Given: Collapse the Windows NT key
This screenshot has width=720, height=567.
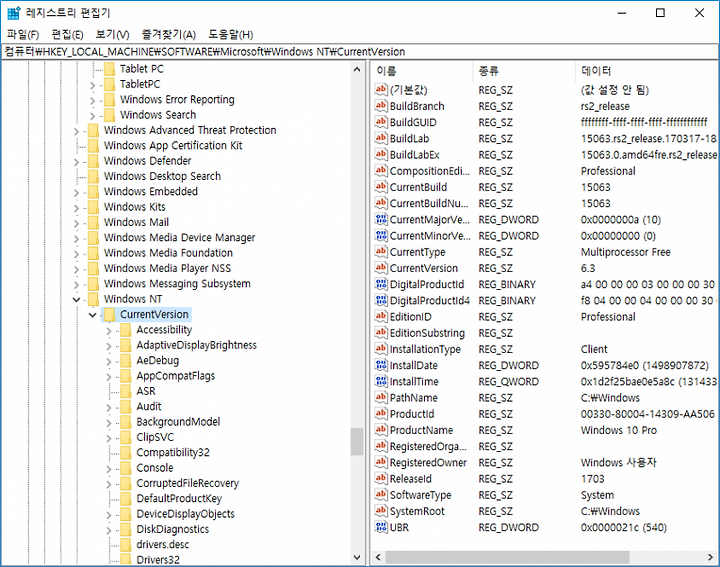Looking at the screenshot, I should 76,300.
